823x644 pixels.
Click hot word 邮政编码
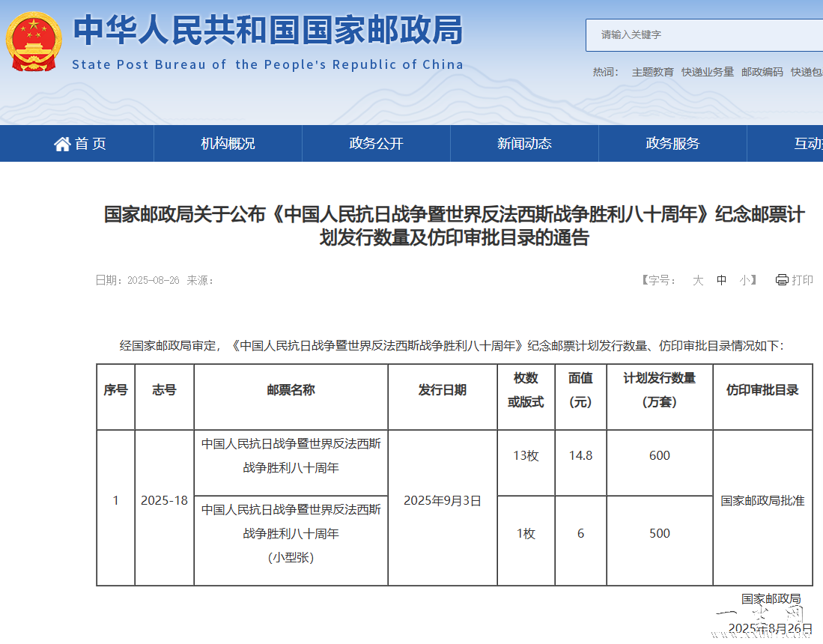(x=762, y=72)
